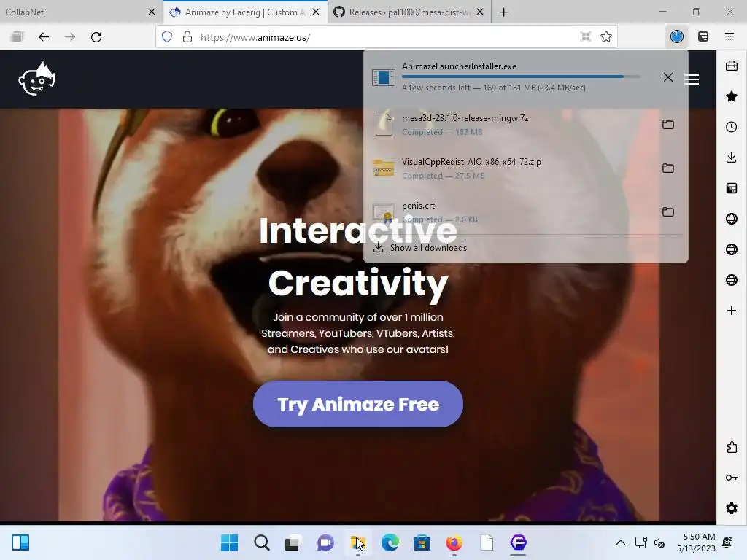Close the CollabNet tab
This screenshot has height=560, width=747.
(152, 12)
